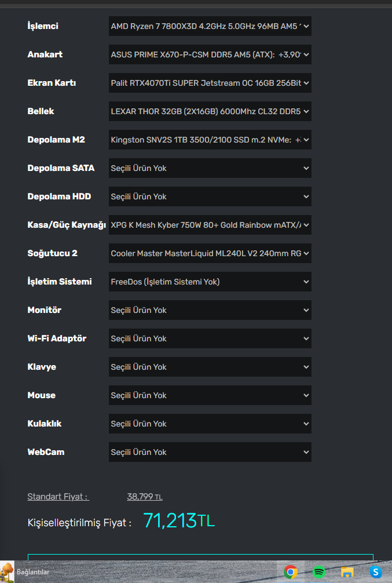Open Skype from the taskbar
Screen dimensions: 392x583
(376, 572)
